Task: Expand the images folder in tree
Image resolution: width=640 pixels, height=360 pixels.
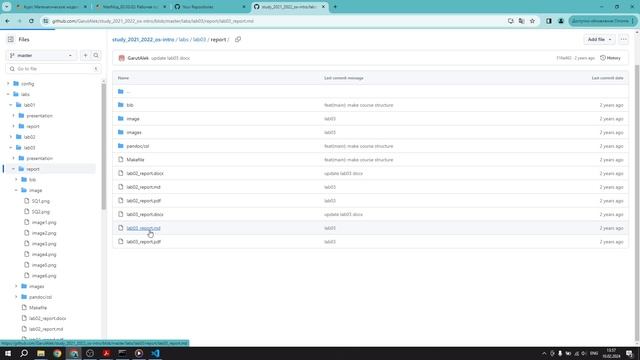Action: pos(16,286)
